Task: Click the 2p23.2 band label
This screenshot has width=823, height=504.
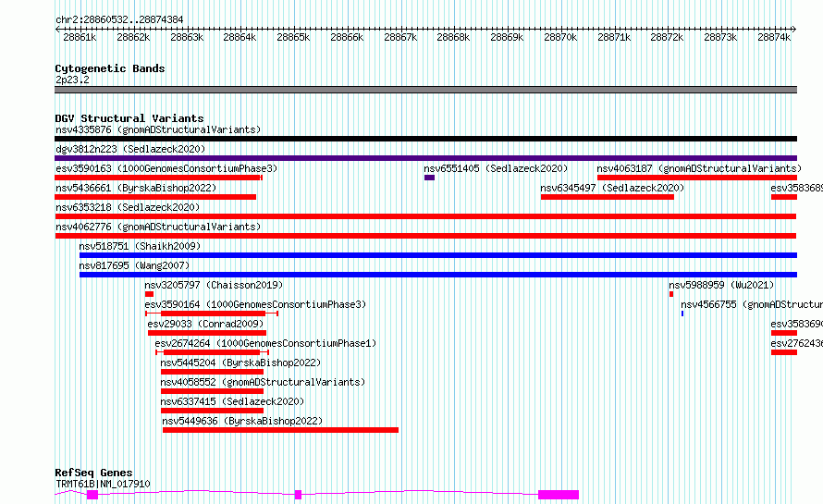Action: point(72,80)
